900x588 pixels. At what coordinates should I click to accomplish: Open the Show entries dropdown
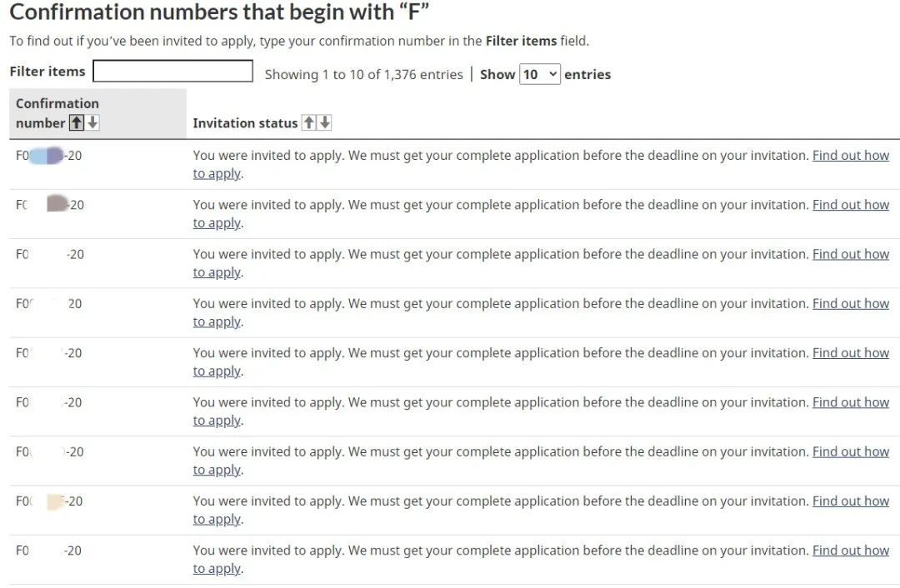pos(539,74)
